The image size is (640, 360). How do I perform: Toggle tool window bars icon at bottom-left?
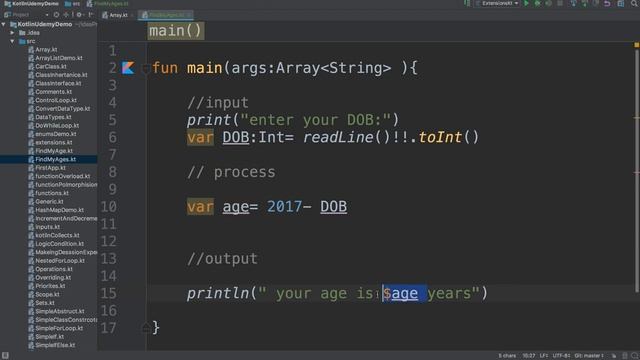(5, 356)
